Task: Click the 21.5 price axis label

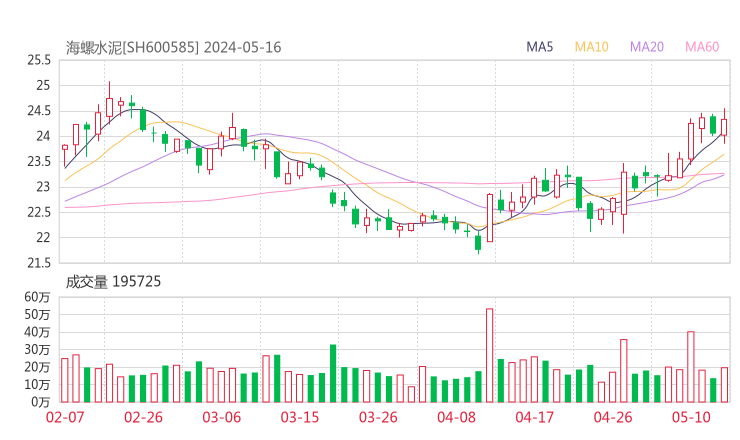Action: tap(39, 263)
